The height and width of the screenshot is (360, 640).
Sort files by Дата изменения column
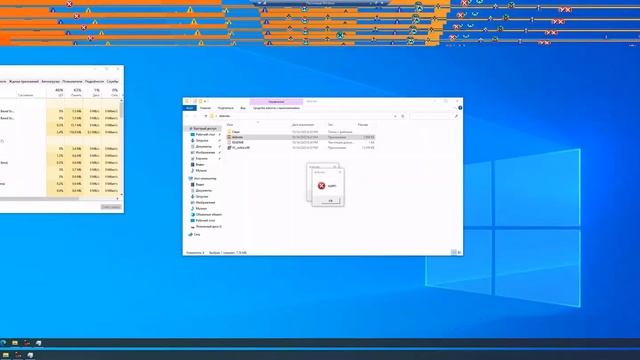(x=303, y=124)
